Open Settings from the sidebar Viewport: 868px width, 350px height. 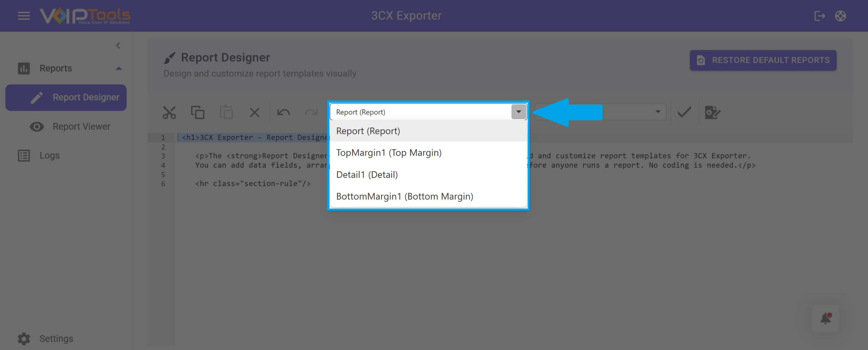56,338
